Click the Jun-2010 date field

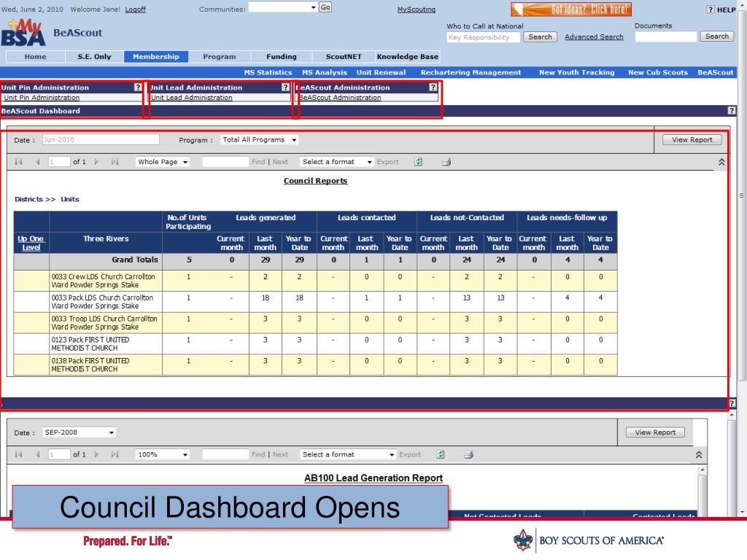[x=101, y=139]
